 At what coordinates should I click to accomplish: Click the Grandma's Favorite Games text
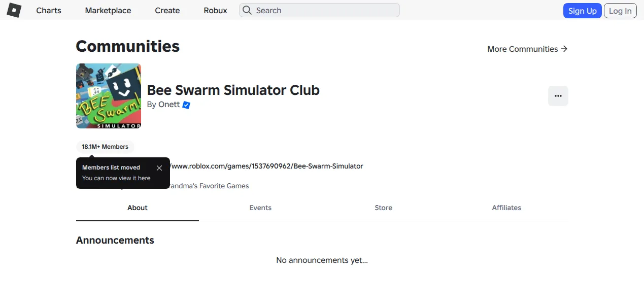(210, 186)
